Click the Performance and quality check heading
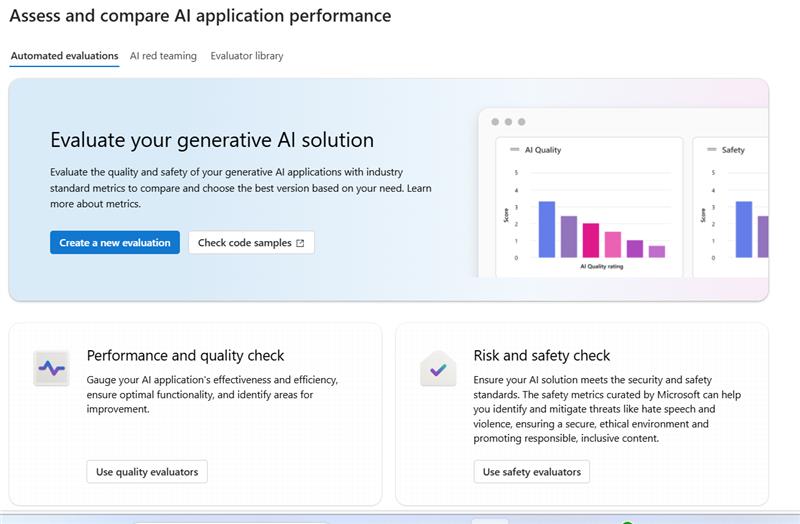 185,355
